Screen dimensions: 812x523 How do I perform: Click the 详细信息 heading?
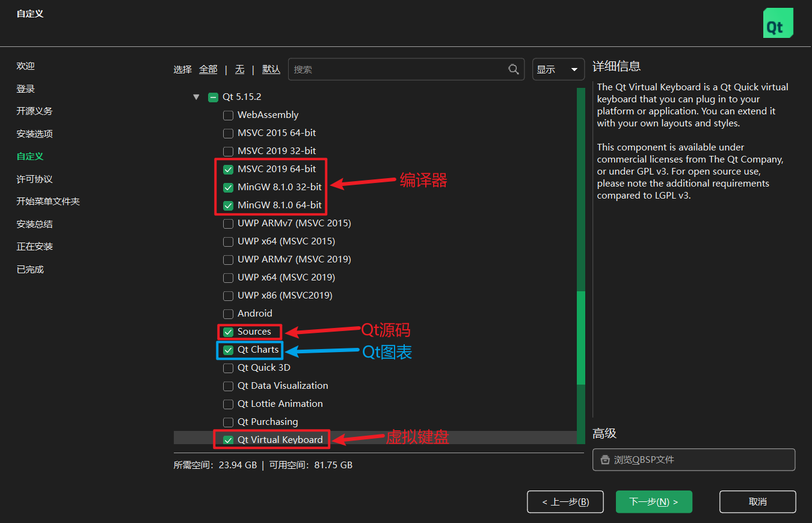617,66
